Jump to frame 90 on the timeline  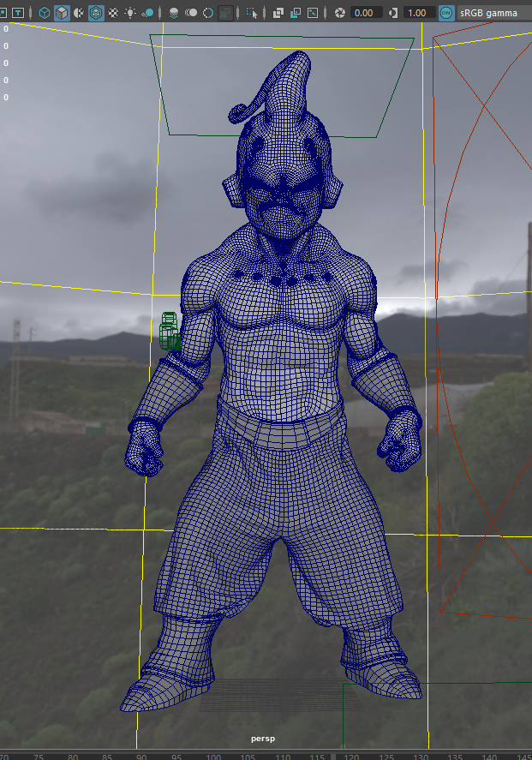click(x=141, y=757)
